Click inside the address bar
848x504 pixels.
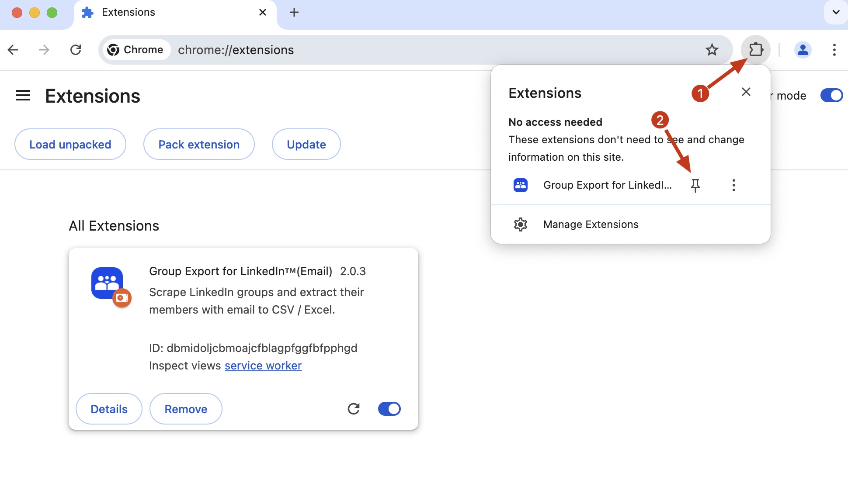(350, 49)
